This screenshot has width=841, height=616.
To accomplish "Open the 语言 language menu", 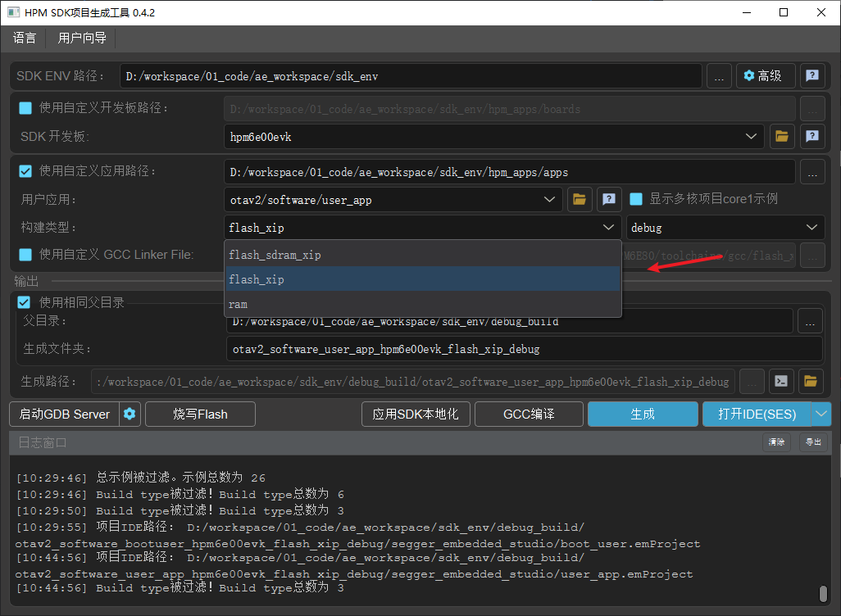I will 25,38.
